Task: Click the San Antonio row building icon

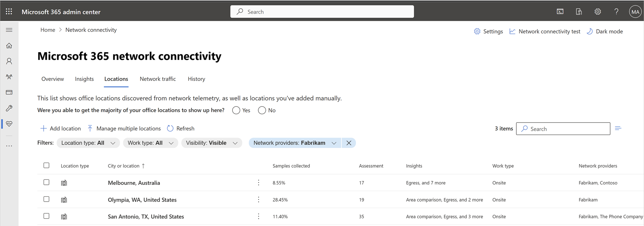Action: [64, 217]
